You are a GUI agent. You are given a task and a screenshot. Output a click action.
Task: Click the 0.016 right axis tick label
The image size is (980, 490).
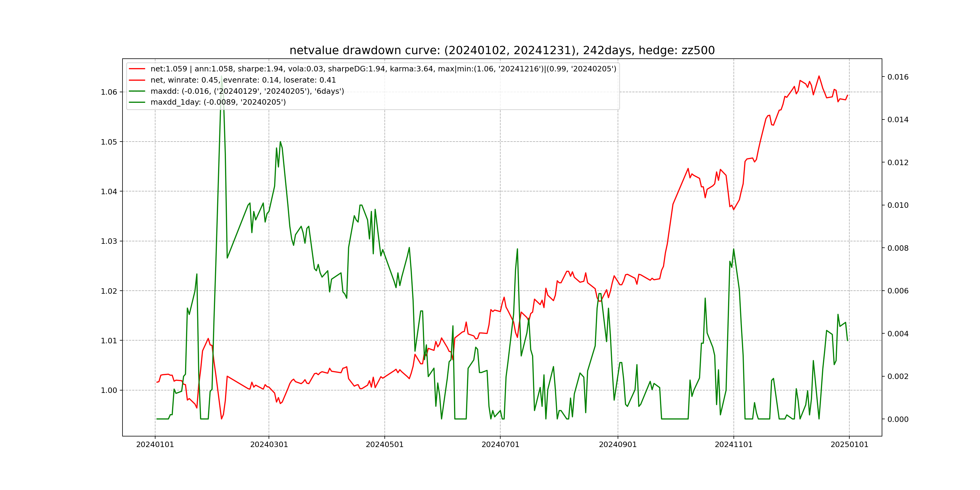click(898, 77)
